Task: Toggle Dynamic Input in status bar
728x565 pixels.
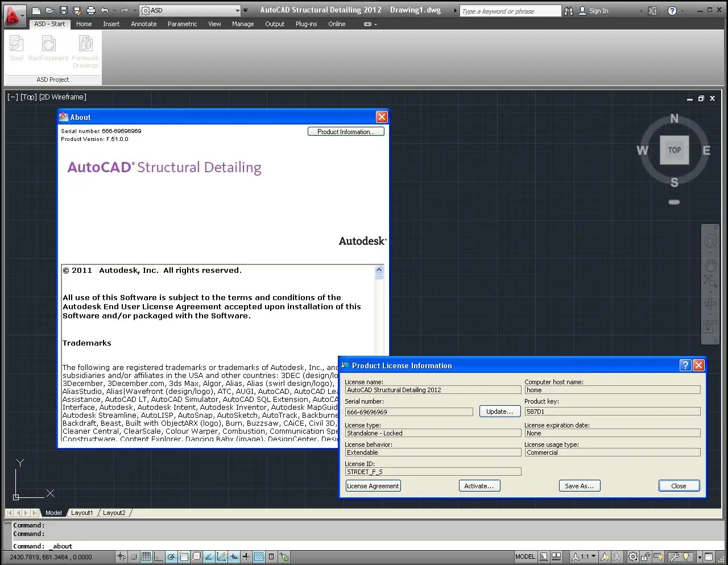Action: coord(234,556)
